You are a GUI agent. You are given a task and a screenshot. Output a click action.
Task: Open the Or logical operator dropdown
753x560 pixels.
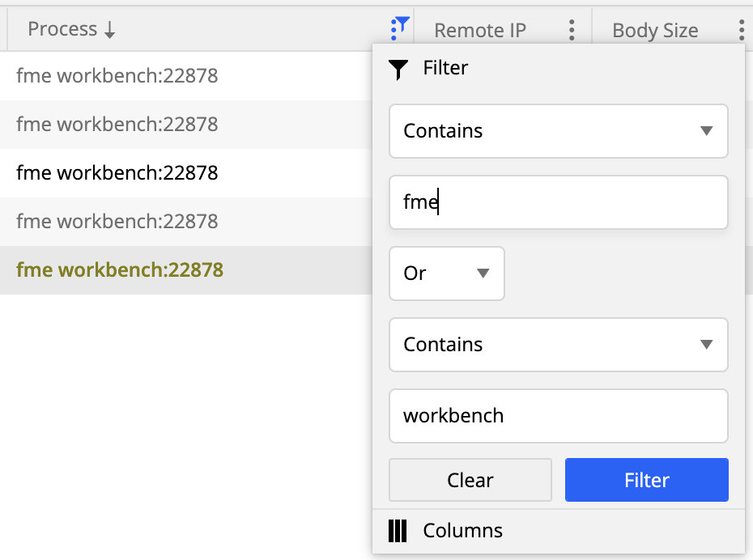pyautogui.click(x=446, y=274)
